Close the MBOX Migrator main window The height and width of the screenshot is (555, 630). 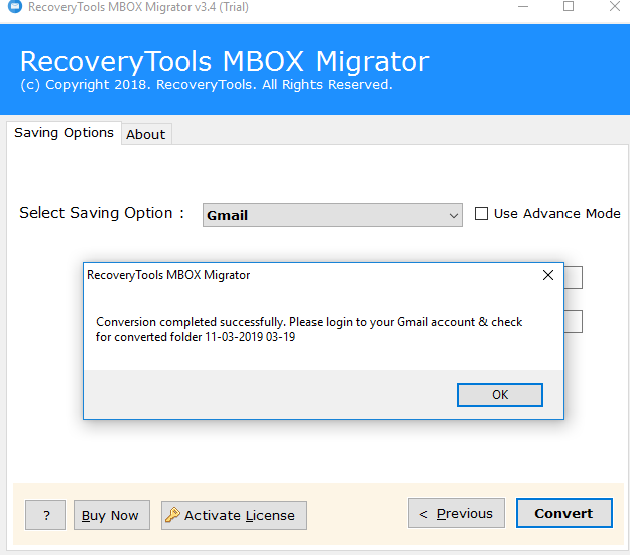pyautogui.click(x=615, y=6)
